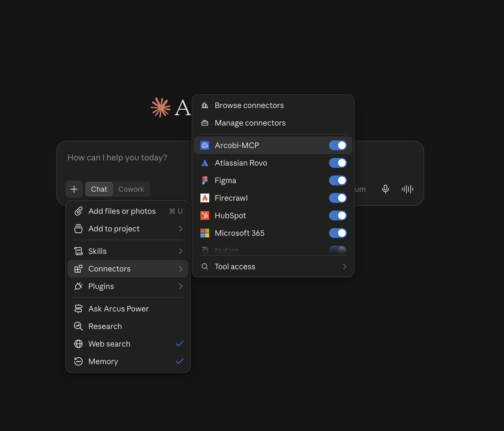Expand the Add to project chevron

(181, 229)
